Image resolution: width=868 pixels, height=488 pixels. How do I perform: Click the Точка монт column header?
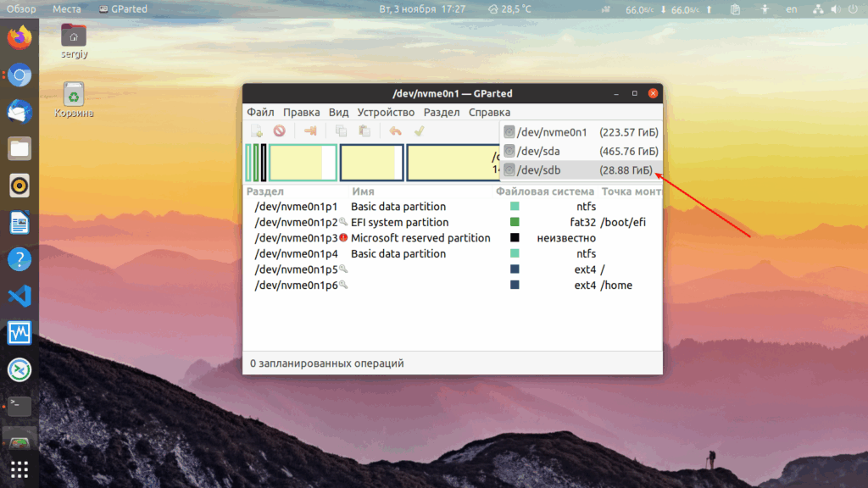(x=630, y=191)
